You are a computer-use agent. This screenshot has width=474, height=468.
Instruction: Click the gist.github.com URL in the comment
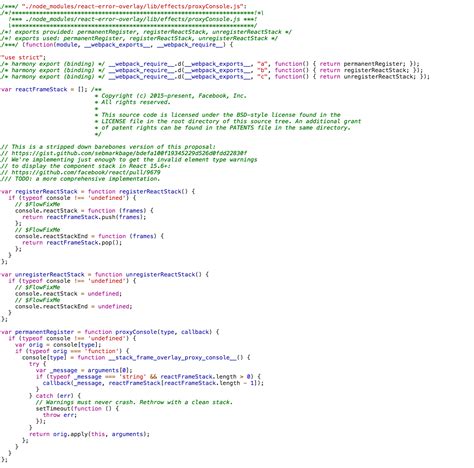click(129, 153)
